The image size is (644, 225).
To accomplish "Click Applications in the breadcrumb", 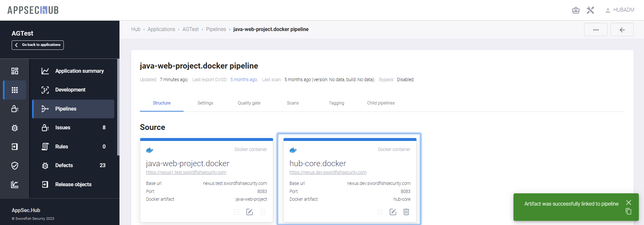I will [x=161, y=29].
